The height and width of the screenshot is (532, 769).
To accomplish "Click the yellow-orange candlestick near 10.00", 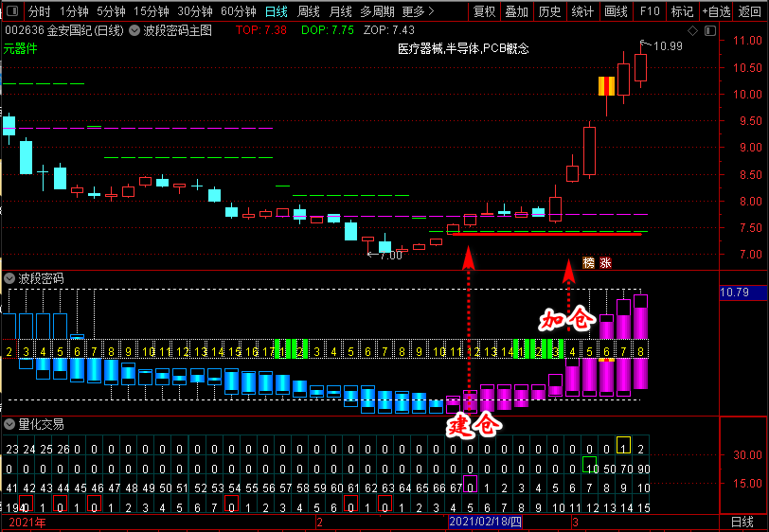I will (606, 86).
